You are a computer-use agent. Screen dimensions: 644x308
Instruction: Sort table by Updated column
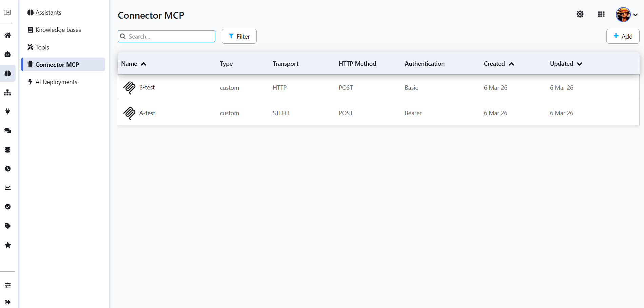pyautogui.click(x=566, y=64)
